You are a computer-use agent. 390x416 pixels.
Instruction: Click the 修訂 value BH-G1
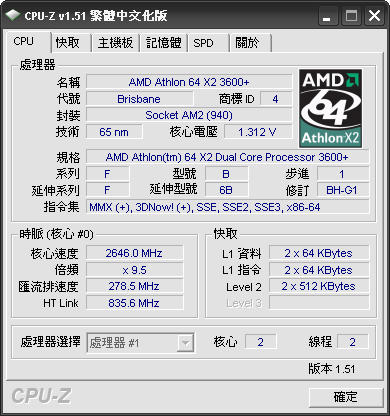click(343, 190)
